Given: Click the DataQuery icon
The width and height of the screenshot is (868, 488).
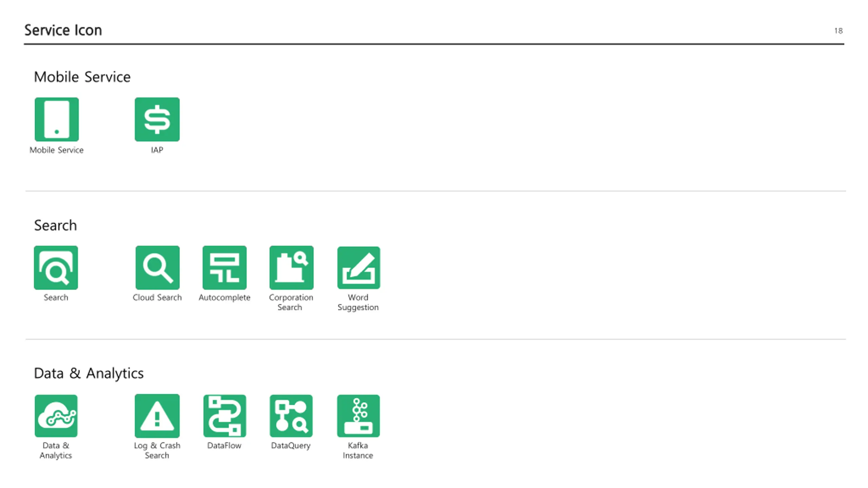Looking at the screenshot, I should [x=291, y=416].
